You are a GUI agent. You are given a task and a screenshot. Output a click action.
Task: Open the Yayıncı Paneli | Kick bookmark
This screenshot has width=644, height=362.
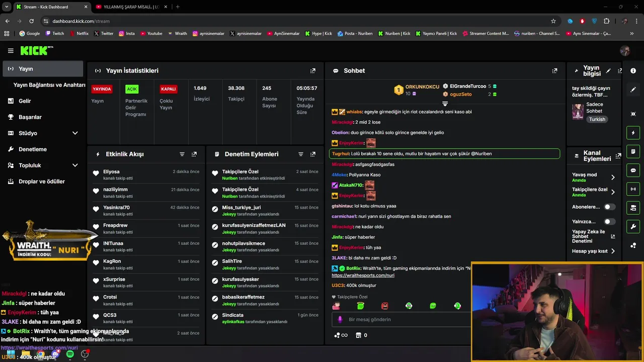tap(436, 34)
